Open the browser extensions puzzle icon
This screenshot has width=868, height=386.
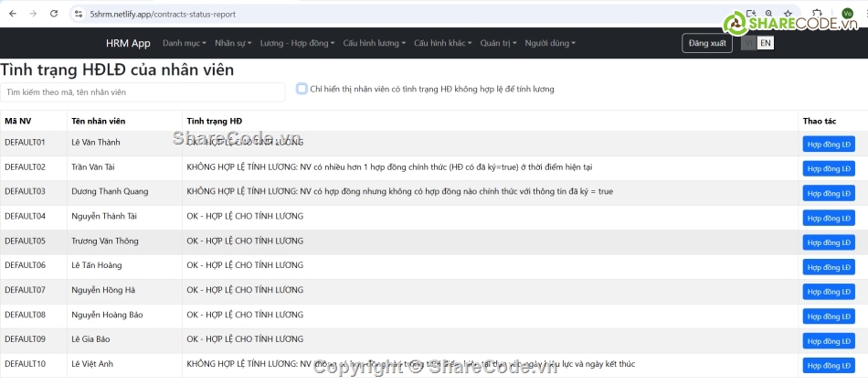tap(817, 14)
